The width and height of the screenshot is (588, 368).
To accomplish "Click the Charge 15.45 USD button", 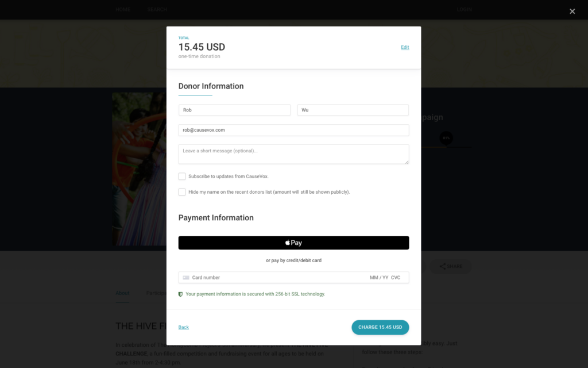I will point(380,327).
